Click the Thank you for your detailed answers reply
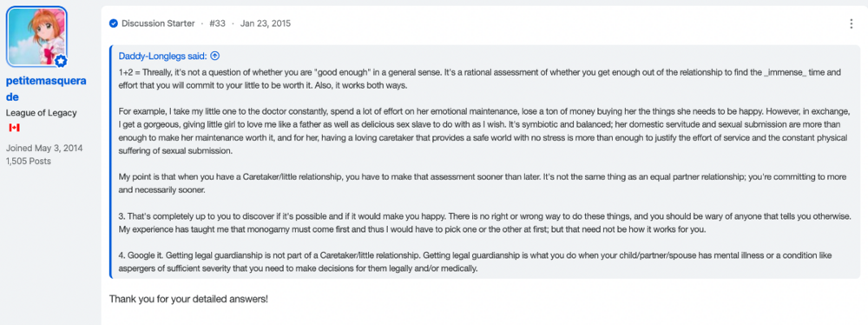 point(188,298)
